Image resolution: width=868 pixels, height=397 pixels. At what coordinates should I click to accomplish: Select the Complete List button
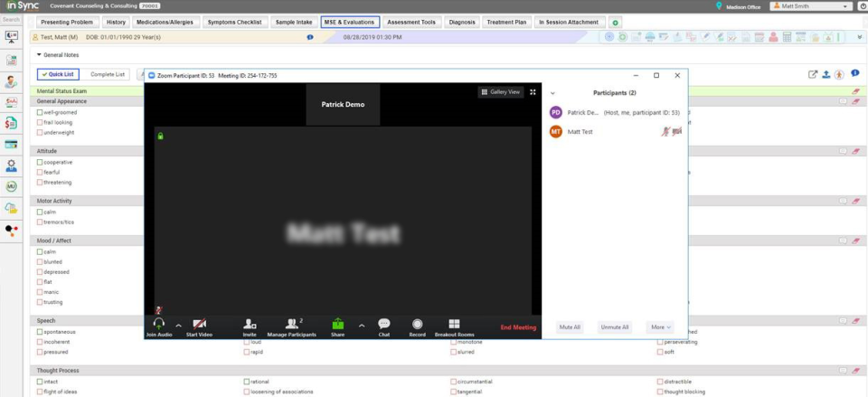[x=108, y=74]
